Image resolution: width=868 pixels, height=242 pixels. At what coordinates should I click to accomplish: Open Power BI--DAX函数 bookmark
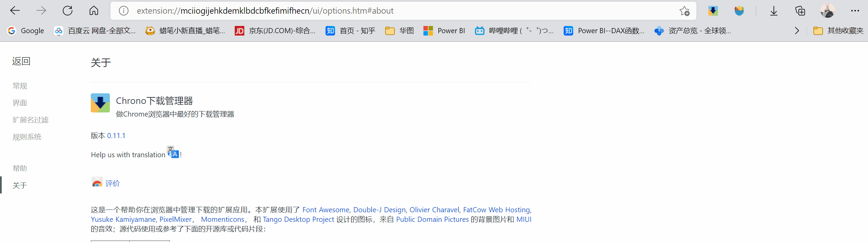[x=604, y=31]
